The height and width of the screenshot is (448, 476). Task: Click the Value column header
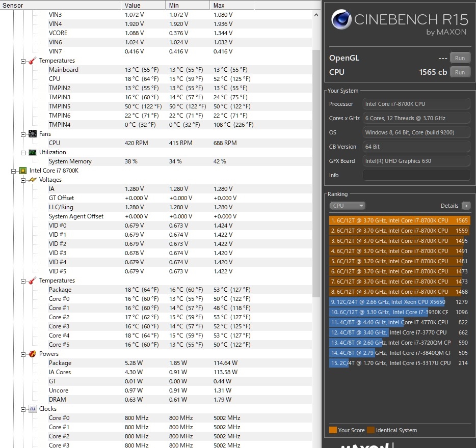click(143, 5)
